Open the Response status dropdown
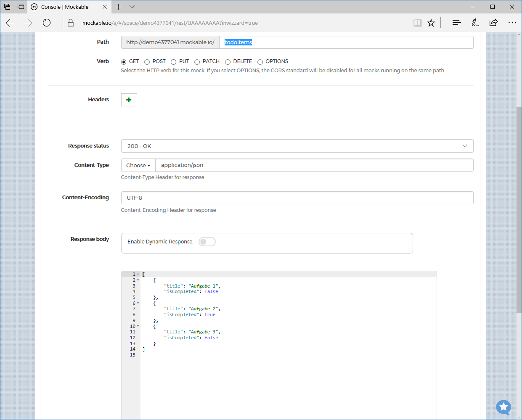 click(x=297, y=146)
